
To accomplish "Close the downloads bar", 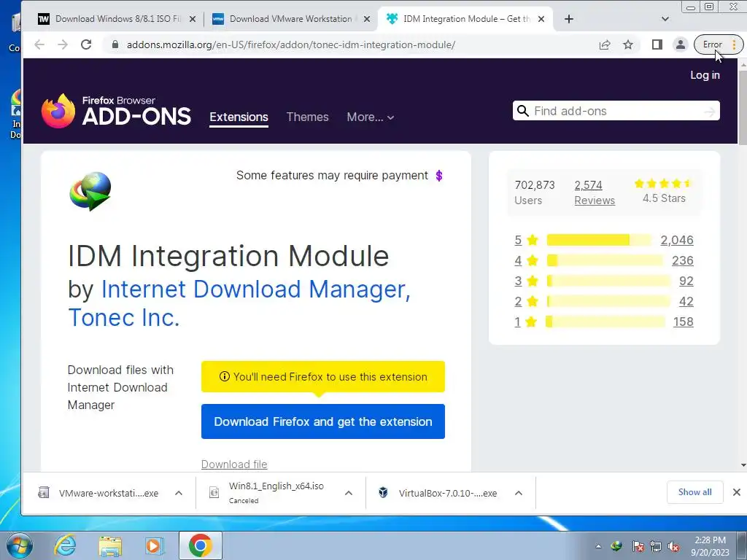I will coord(737,492).
